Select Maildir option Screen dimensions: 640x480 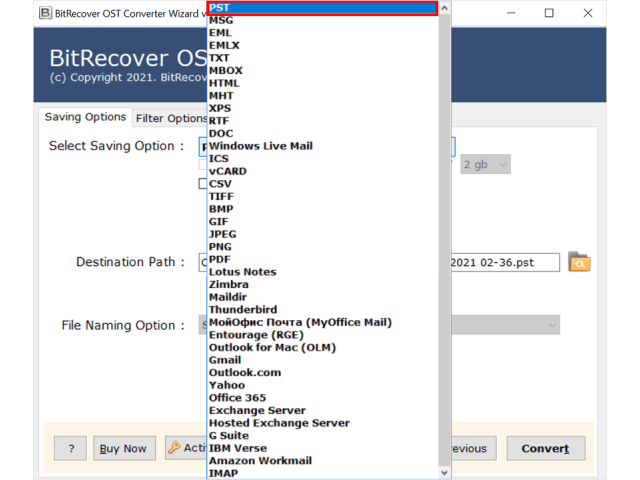click(322, 297)
